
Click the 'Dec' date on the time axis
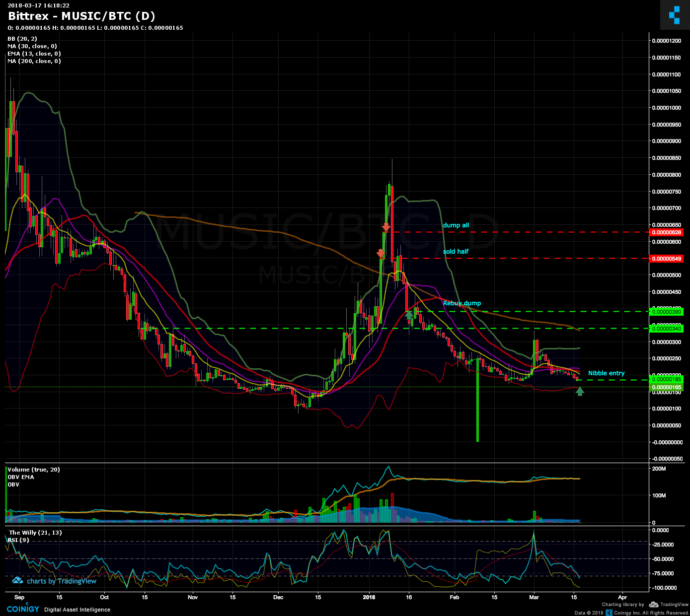click(x=278, y=597)
